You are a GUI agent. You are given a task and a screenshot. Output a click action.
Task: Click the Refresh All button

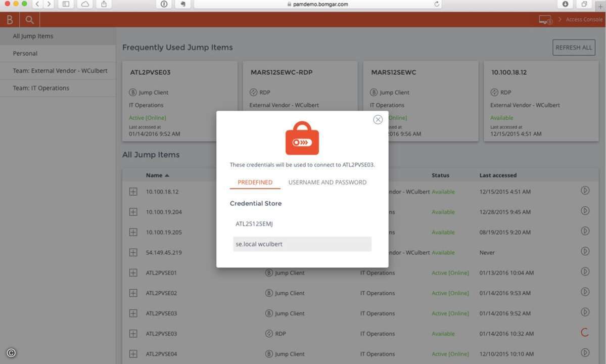point(574,48)
